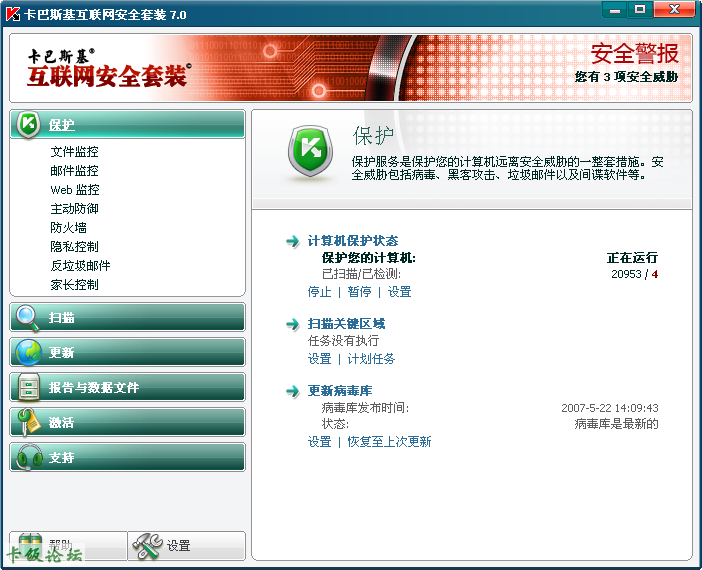Click the 帮助 button at bottom left
This screenshot has height=570, width=702.
[68, 546]
